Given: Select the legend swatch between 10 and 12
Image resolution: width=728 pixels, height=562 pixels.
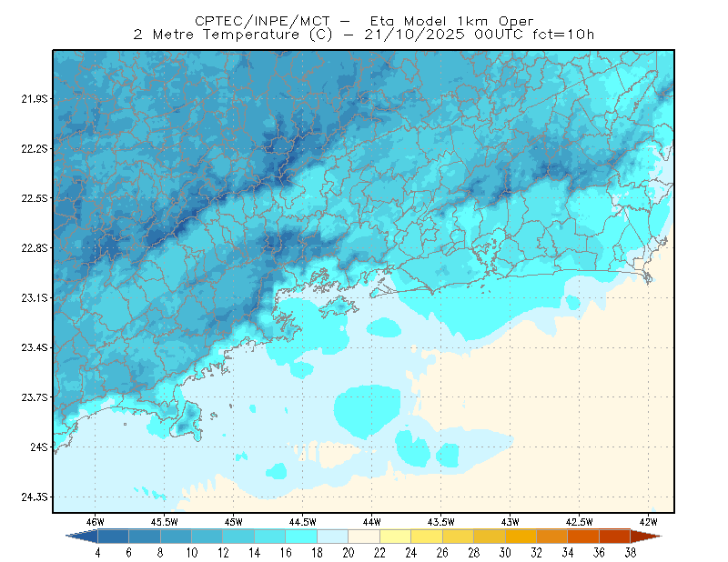Looking at the screenshot, I should [207, 537].
